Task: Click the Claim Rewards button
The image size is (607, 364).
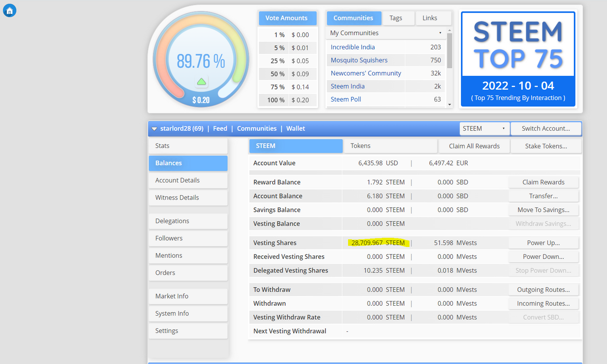Action: [543, 182]
